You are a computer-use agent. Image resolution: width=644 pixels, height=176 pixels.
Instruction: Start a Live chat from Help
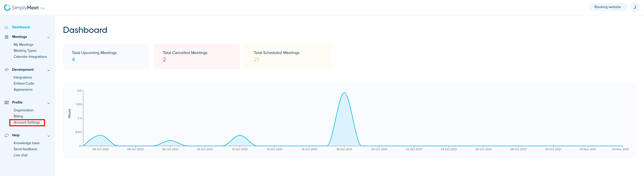pos(21,155)
